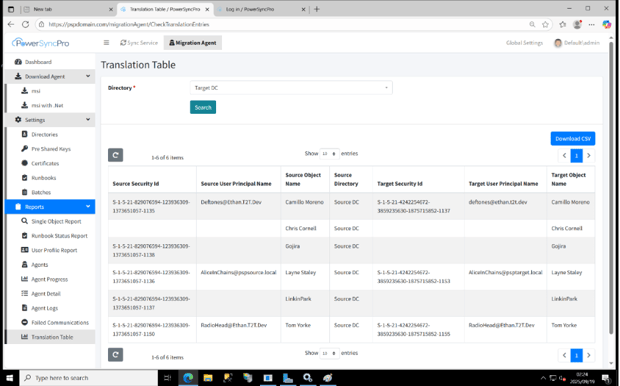The width and height of the screenshot is (620, 386).
Task: Click the Runbooks clipboard icon
Action: point(25,178)
